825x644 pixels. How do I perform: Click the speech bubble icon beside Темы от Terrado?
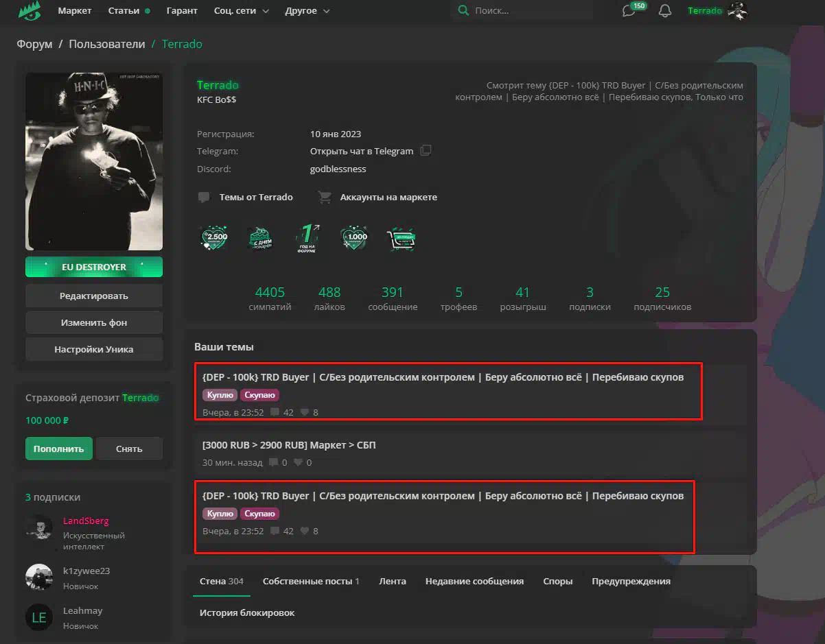[x=204, y=198]
